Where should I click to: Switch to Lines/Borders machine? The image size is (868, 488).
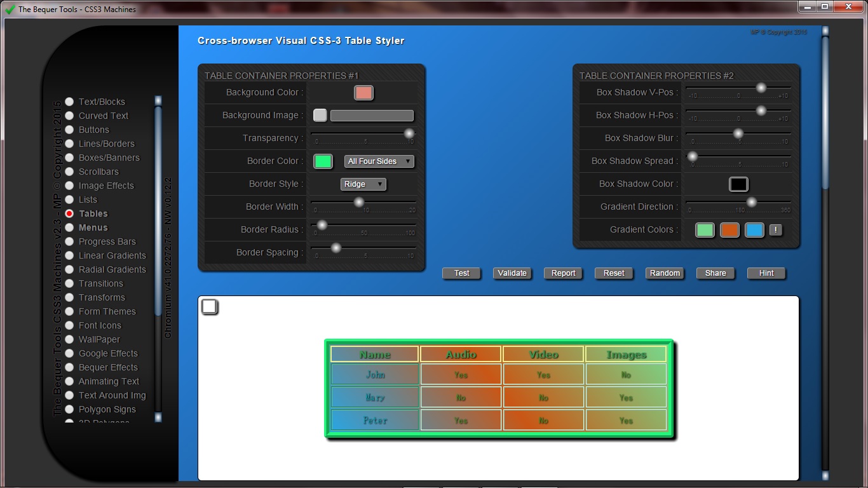(69, 144)
